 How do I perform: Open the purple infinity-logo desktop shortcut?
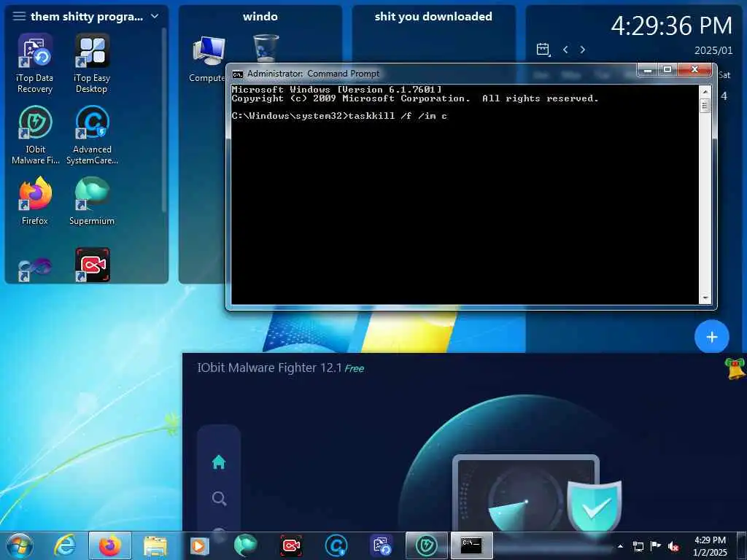[x=35, y=269]
